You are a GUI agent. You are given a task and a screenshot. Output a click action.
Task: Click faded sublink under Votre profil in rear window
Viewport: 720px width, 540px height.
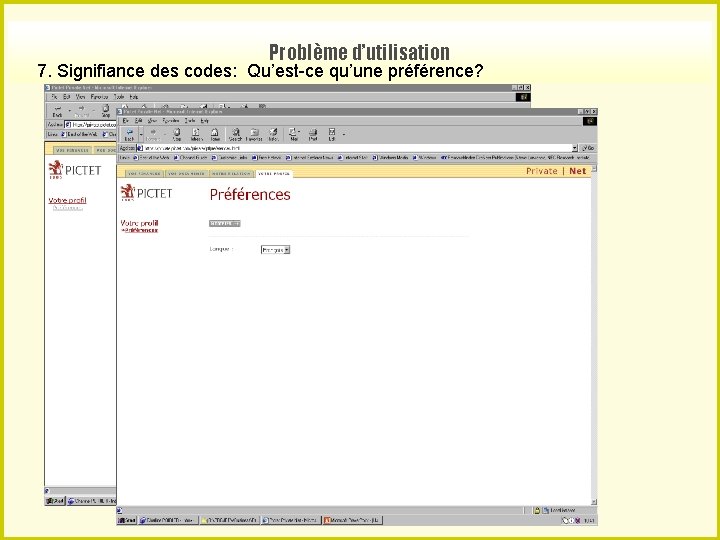click(x=68, y=208)
